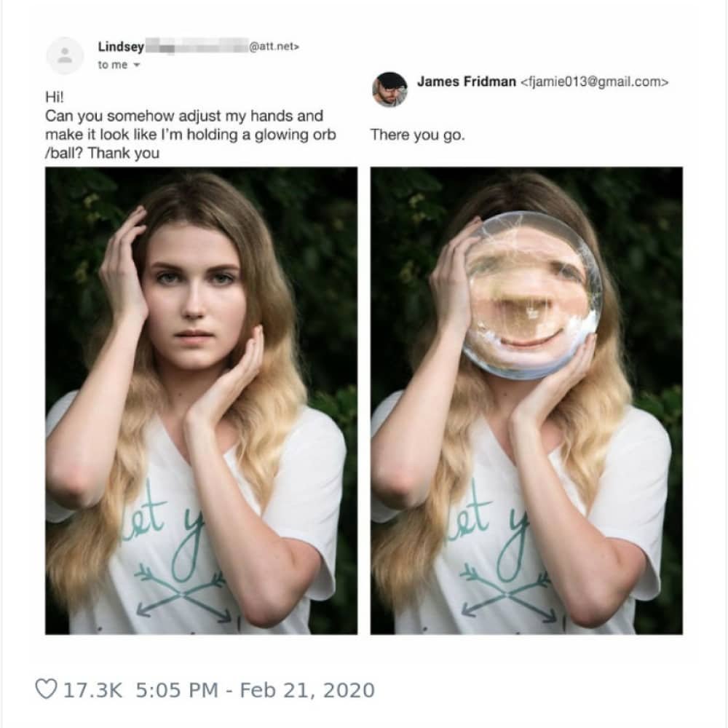Click the "Hi!" greeting line
This screenshot has height=728, width=728.
click(55, 98)
